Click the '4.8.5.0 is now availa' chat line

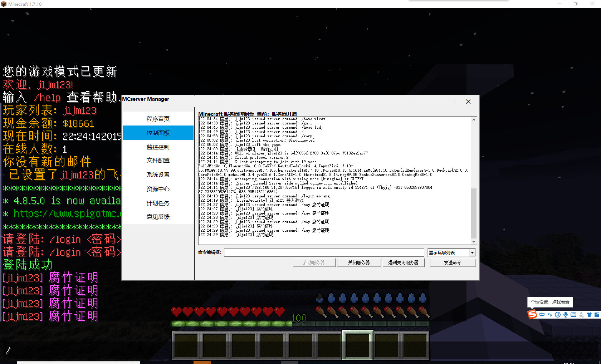point(67,201)
